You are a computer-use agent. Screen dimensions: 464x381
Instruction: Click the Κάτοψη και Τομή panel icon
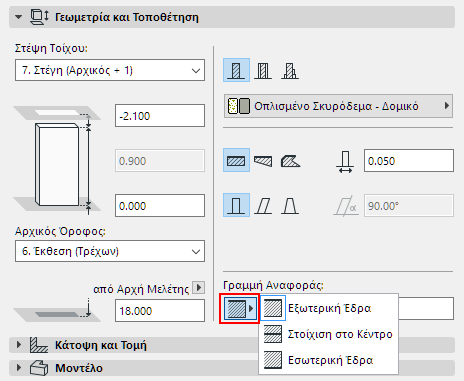[x=39, y=345]
